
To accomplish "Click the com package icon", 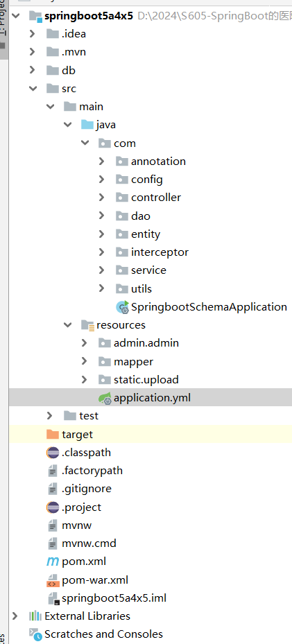I will pyautogui.click(x=104, y=143).
